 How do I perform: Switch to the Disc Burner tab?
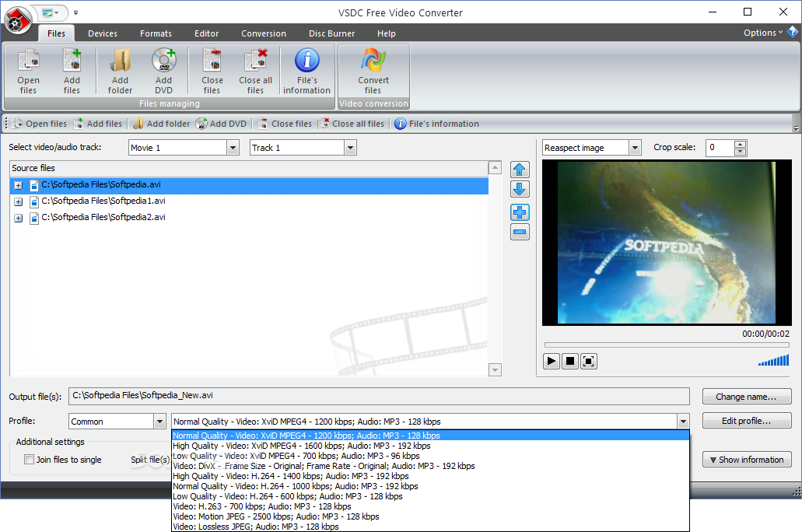point(331,33)
